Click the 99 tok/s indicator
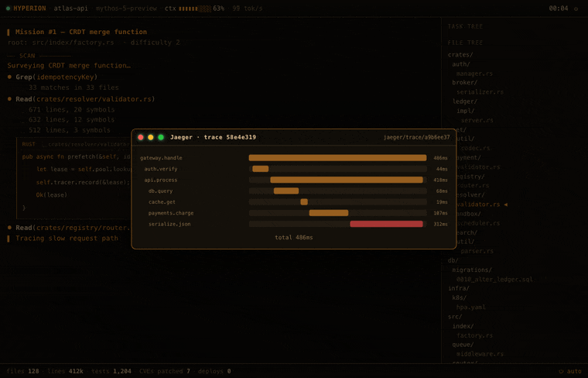This screenshot has width=588, height=378. click(x=247, y=9)
